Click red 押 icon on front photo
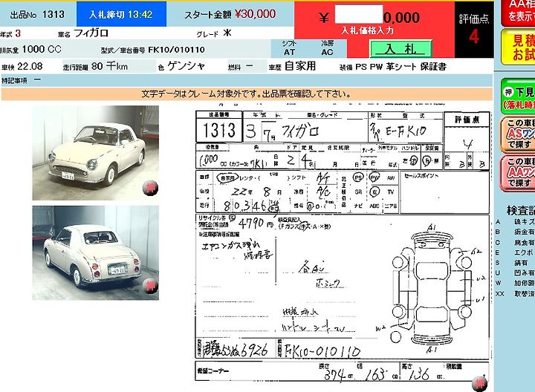Viewport: 535px width, 392px height. tap(150, 188)
